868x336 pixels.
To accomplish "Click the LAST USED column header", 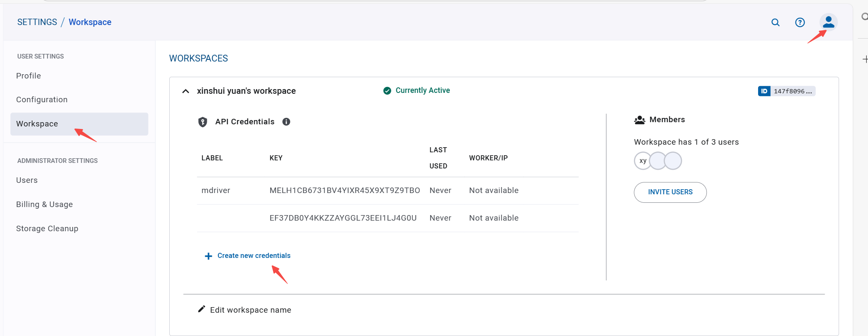I will coord(438,158).
